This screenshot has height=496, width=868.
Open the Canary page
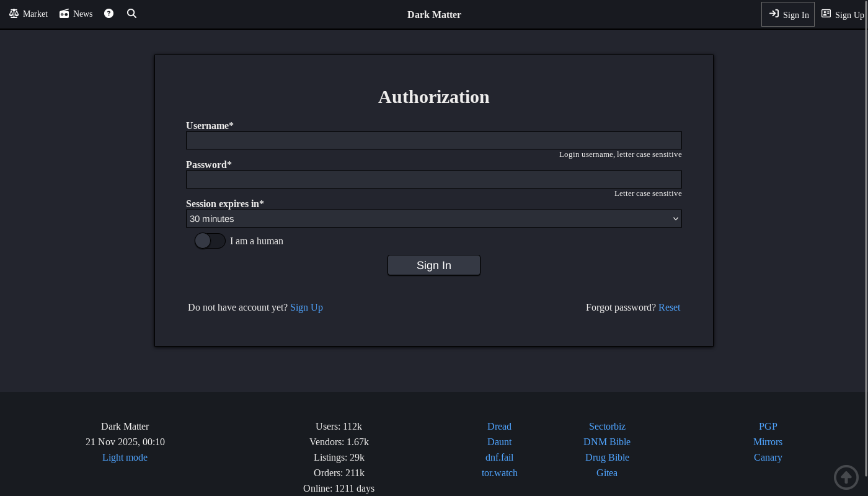tap(768, 457)
